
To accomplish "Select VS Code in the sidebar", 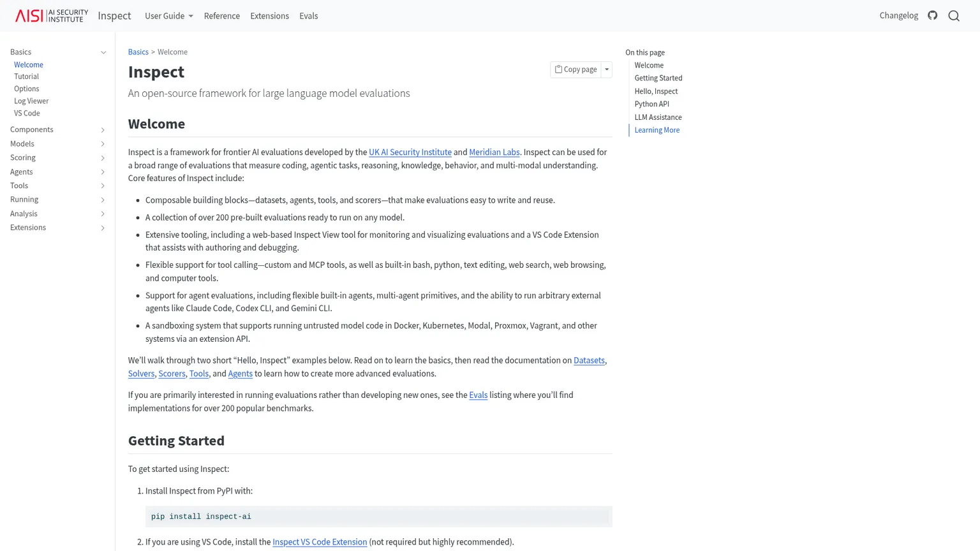I will click(x=27, y=113).
